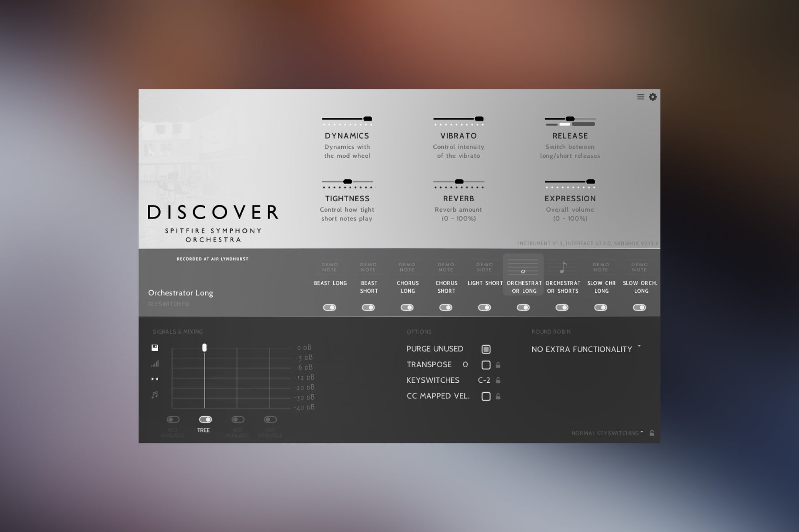Click the Reverb amount slider handle
The height and width of the screenshot is (532, 799).
(459, 182)
